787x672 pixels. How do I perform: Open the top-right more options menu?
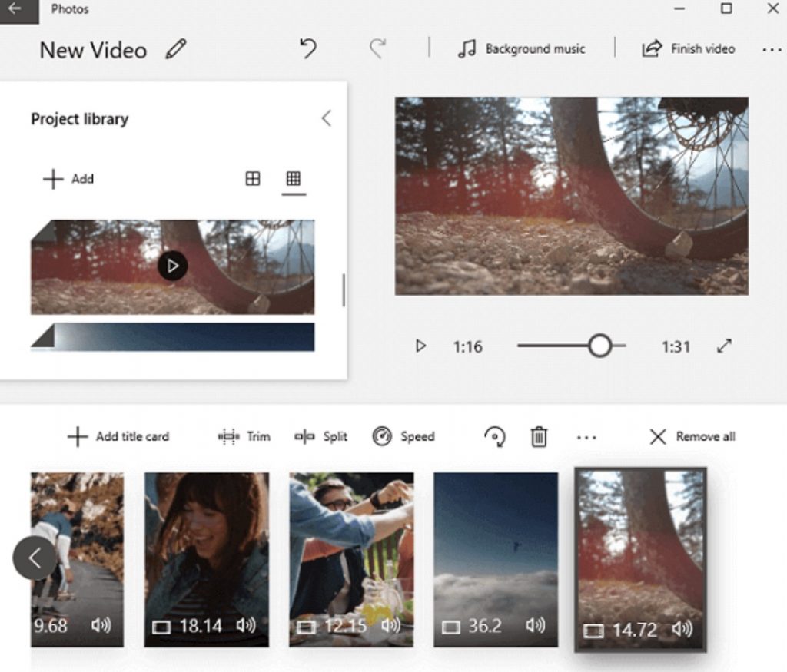tap(771, 50)
